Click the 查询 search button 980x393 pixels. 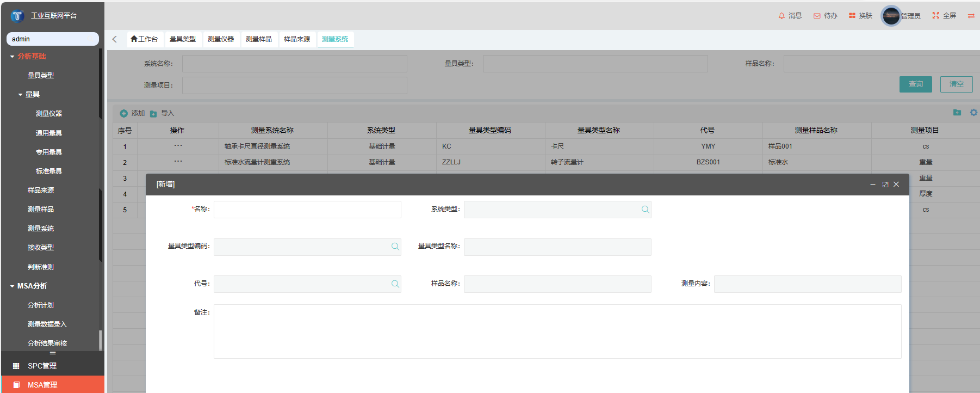916,84
